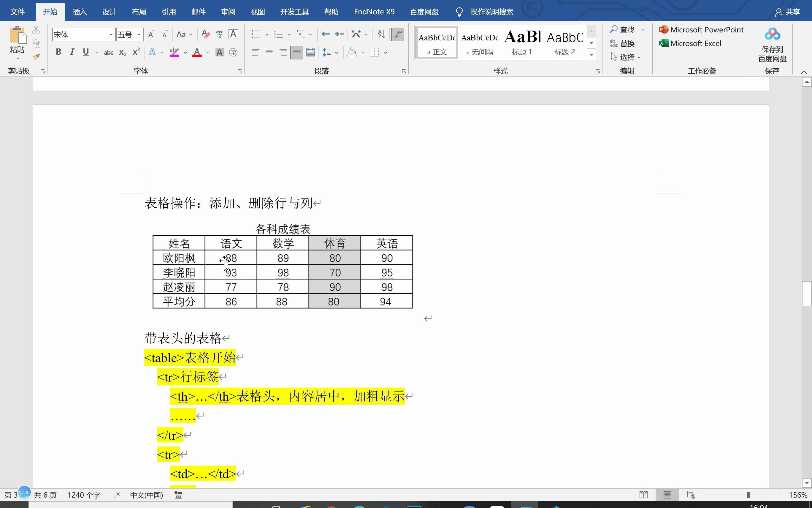Image resolution: width=812 pixels, height=508 pixels.
Task: Switch to the EndNote X9 tab
Action: [x=374, y=12]
